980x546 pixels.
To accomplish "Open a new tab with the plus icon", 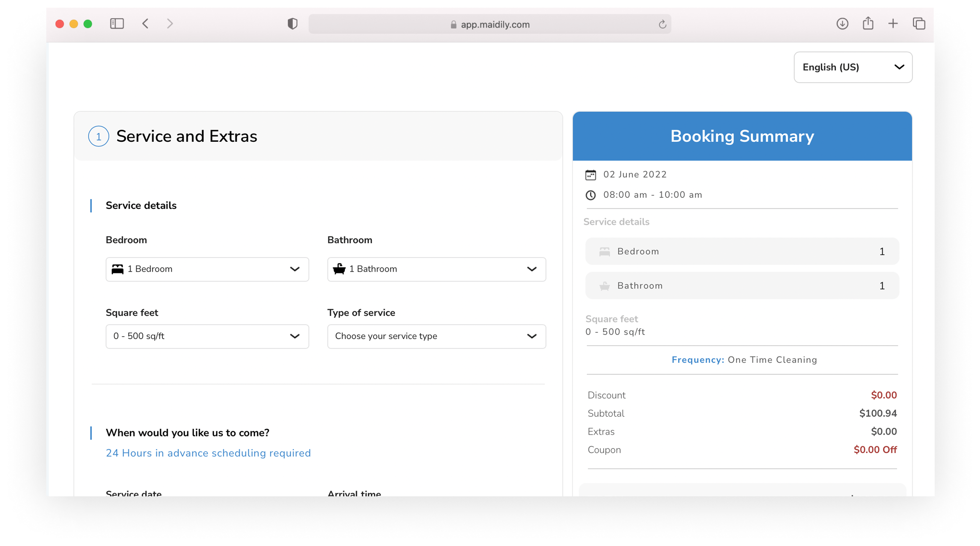I will [x=893, y=24].
